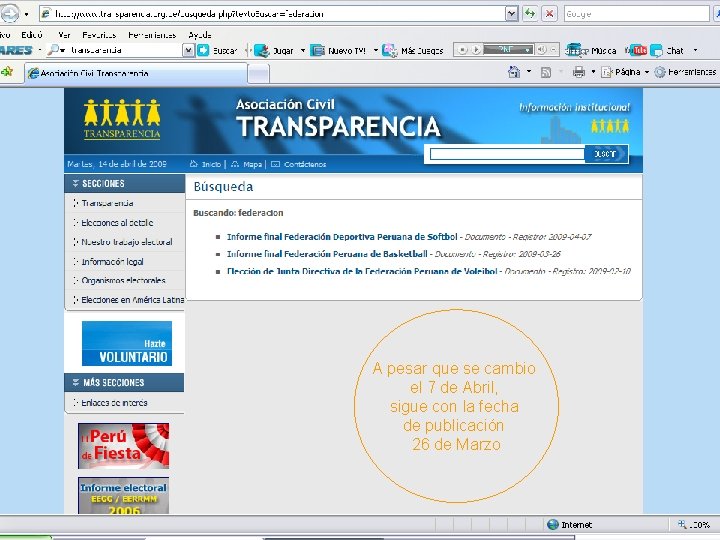This screenshot has width=720, height=540.
Task: Open the Home button dropdown arrow
Action: (x=529, y=72)
